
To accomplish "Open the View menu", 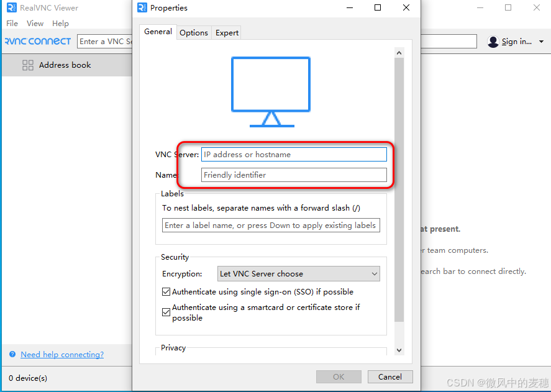I will click(35, 23).
